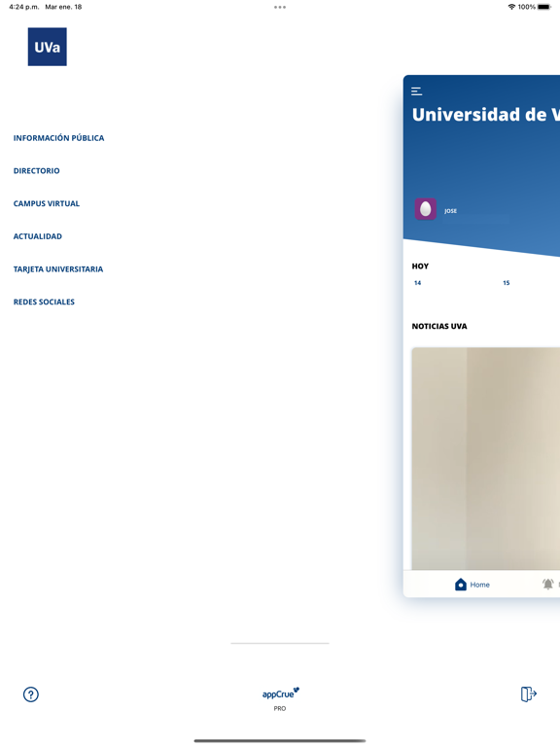Screen dimensions: 560x747
Task: Tap the 4:24 p.m. clock
Action: [23, 7]
